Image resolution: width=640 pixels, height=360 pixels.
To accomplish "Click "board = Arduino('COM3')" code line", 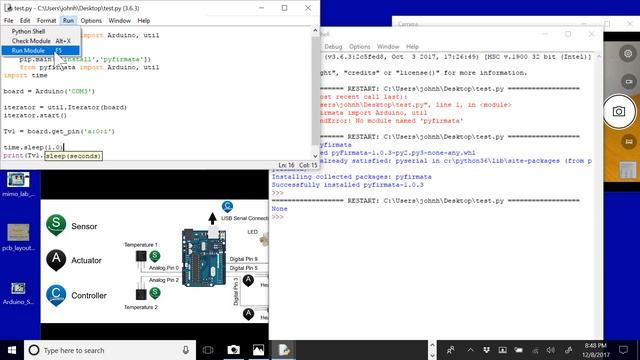I will click(49, 91).
